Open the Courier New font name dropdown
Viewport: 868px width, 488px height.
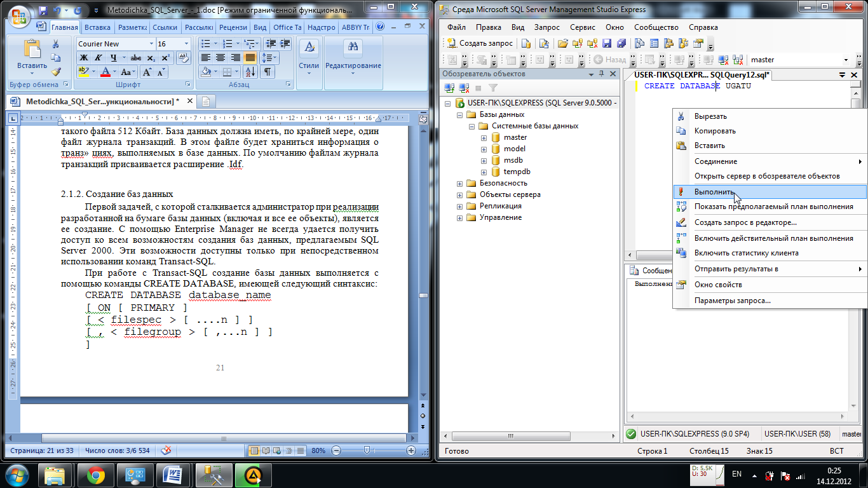pos(151,44)
